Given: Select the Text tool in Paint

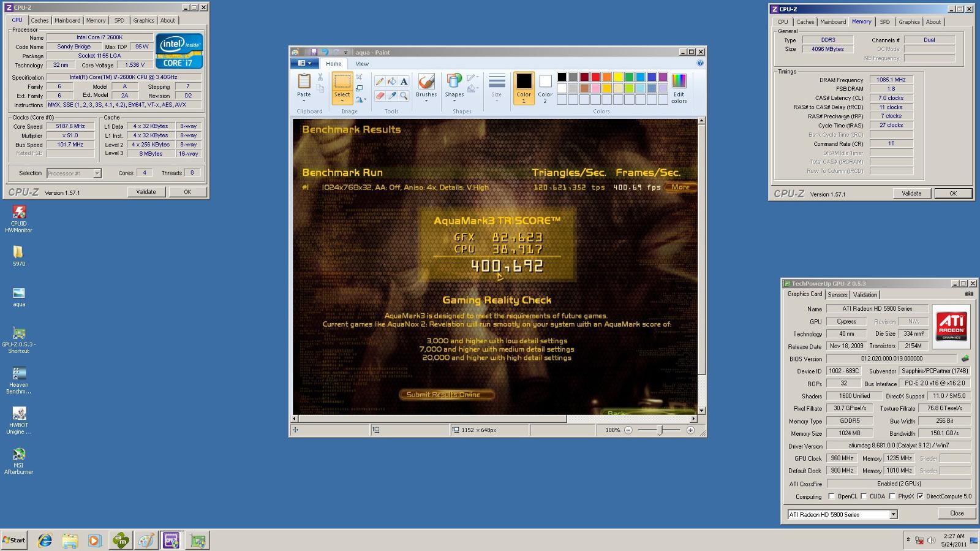Looking at the screenshot, I should point(404,82).
